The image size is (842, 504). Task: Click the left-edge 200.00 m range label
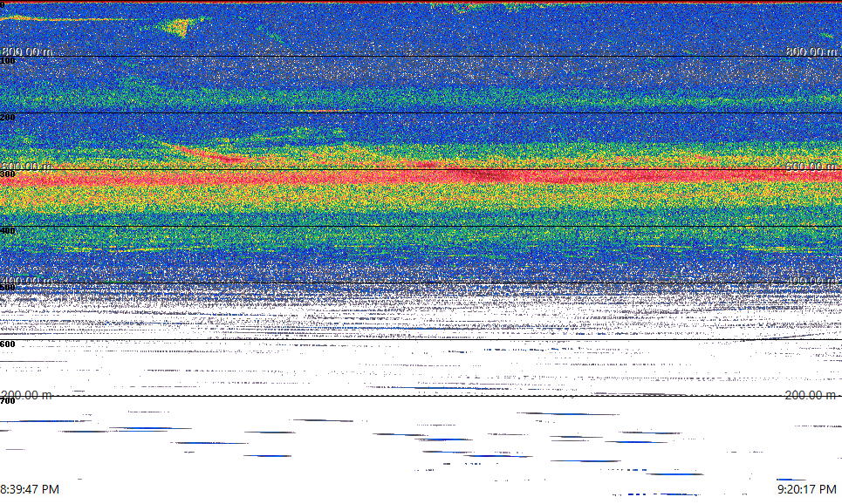tap(27, 395)
